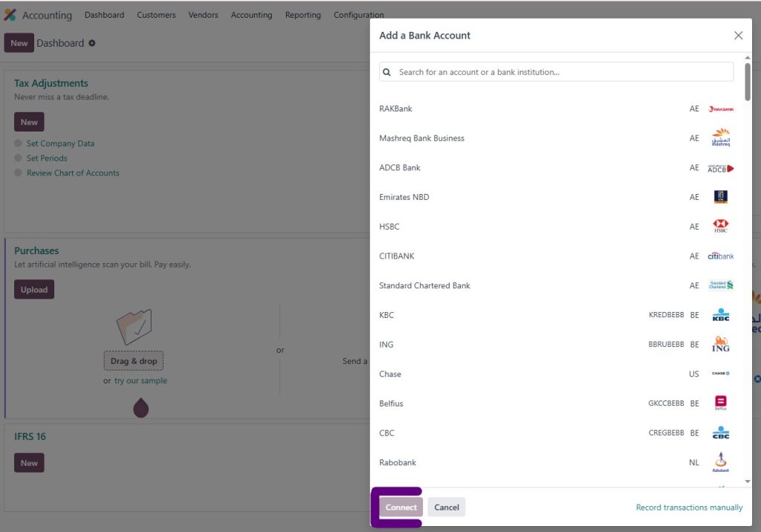This screenshot has width=761, height=532.
Task: Select RAKBank from the list
Action: (x=556, y=108)
